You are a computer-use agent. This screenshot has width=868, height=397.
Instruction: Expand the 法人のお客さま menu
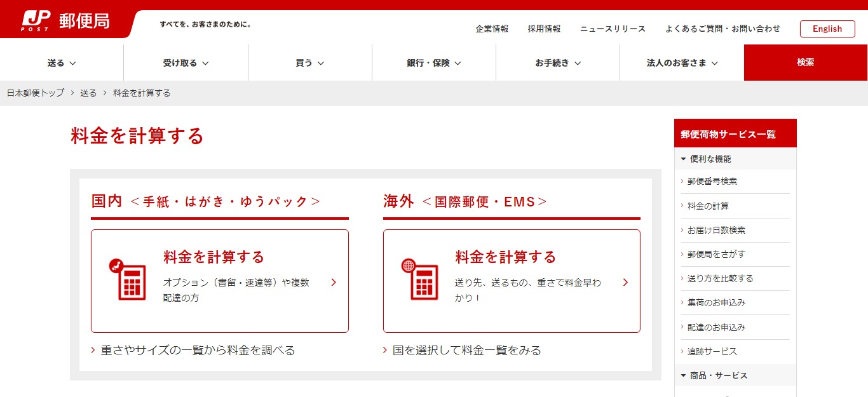(682, 63)
